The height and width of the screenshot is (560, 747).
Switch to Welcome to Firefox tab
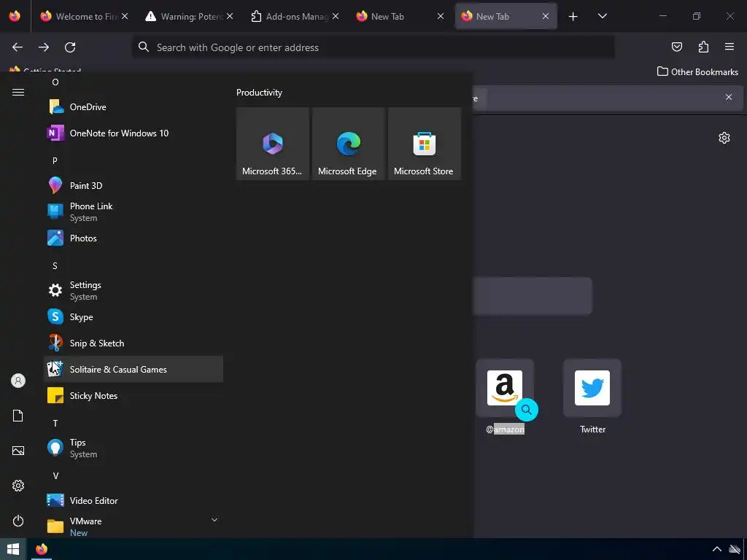click(83, 16)
